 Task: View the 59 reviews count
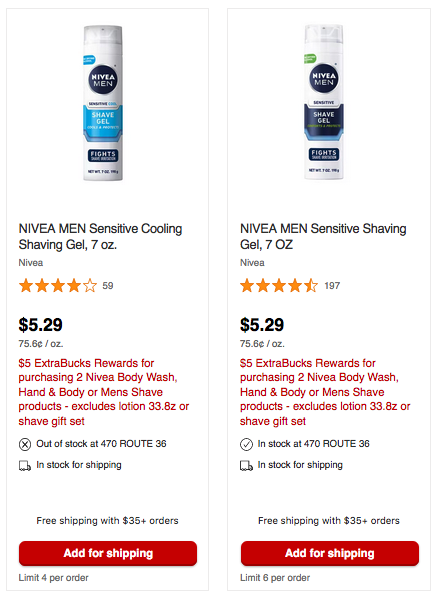coord(108,286)
